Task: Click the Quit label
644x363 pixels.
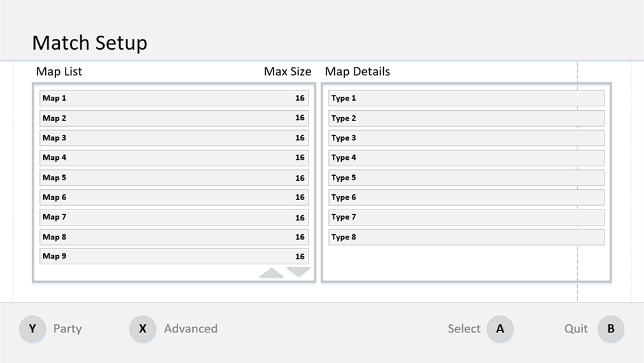Action: pyautogui.click(x=576, y=329)
